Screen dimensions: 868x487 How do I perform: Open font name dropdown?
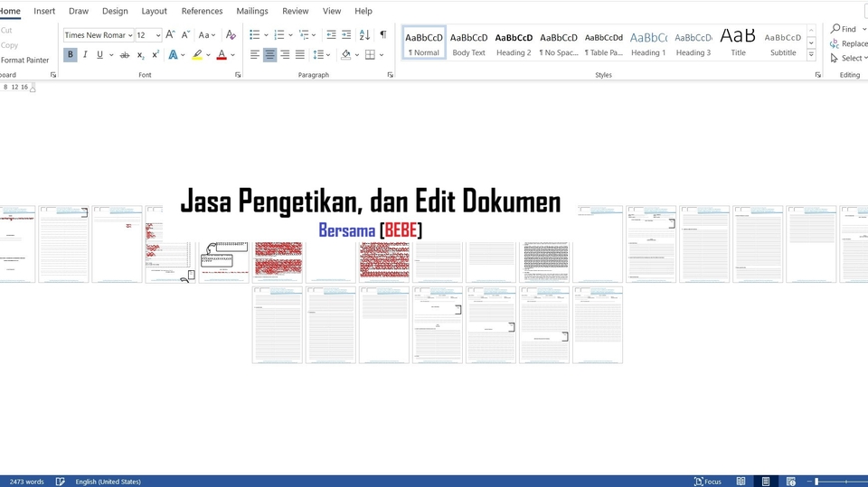pos(130,35)
